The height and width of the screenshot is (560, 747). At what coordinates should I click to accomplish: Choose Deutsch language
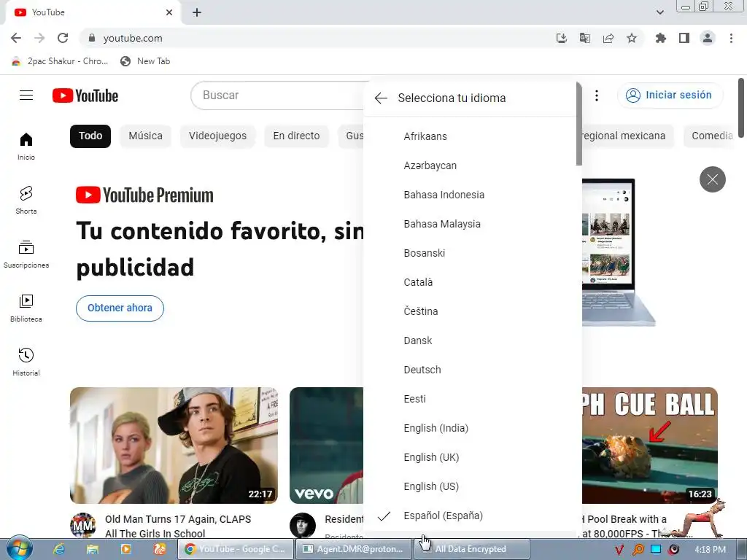tap(470, 370)
